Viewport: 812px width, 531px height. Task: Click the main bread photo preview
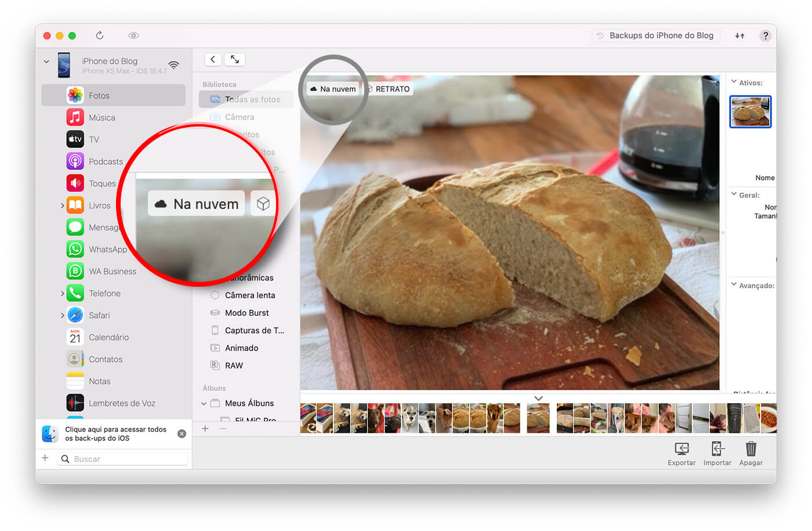[509, 232]
